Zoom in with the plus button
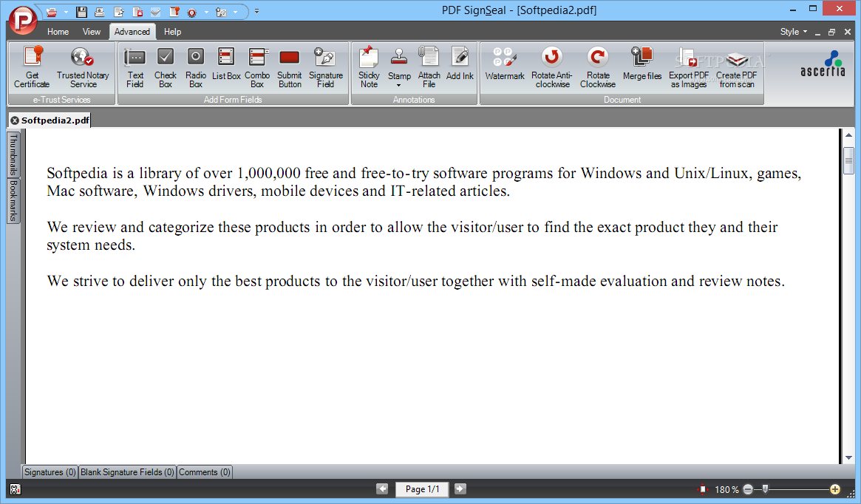Screen dimensions: 861x504 (835, 489)
